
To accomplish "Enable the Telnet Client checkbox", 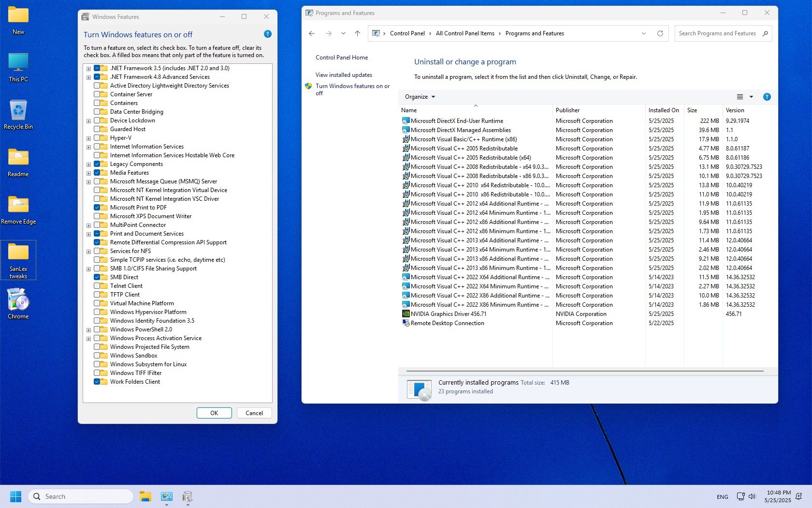I will (x=97, y=286).
